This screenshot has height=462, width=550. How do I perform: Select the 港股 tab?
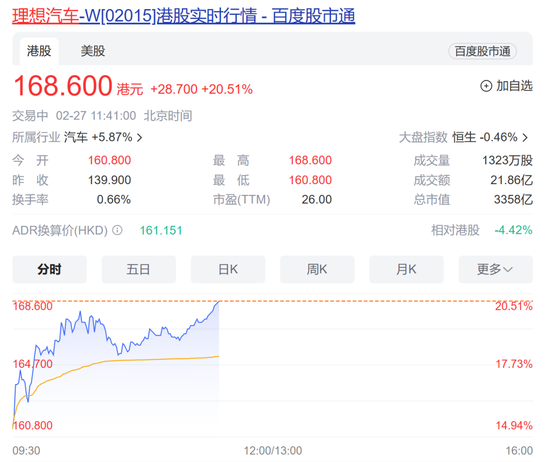tap(39, 51)
